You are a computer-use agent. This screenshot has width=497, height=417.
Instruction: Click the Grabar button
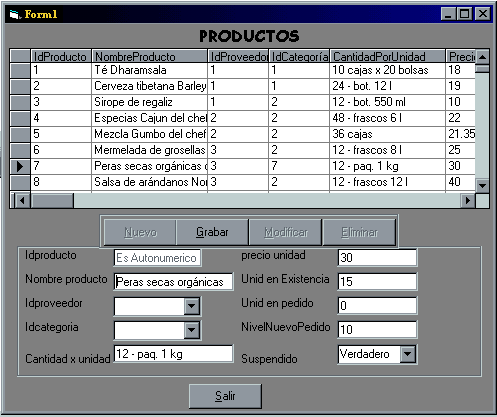tap(212, 232)
